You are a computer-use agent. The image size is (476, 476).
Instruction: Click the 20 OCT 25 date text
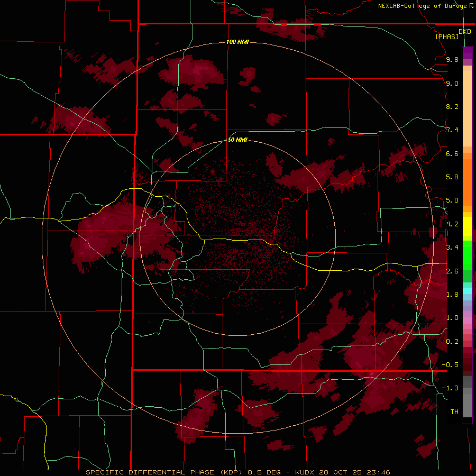pyautogui.click(x=340, y=472)
